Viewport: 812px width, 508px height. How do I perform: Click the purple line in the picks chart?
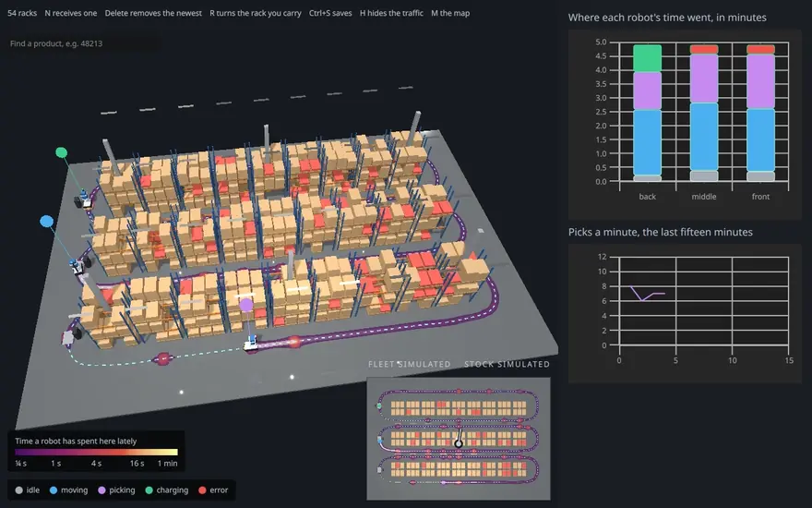648,294
